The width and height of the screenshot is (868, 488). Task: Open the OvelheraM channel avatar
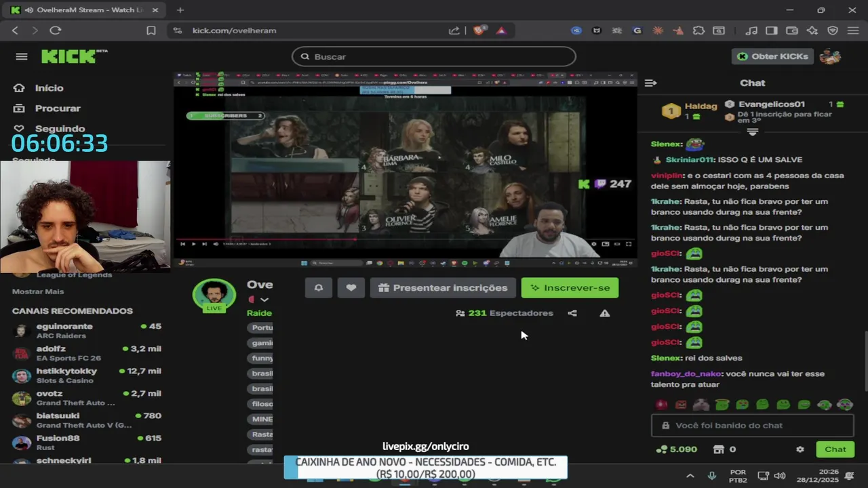coord(214,295)
